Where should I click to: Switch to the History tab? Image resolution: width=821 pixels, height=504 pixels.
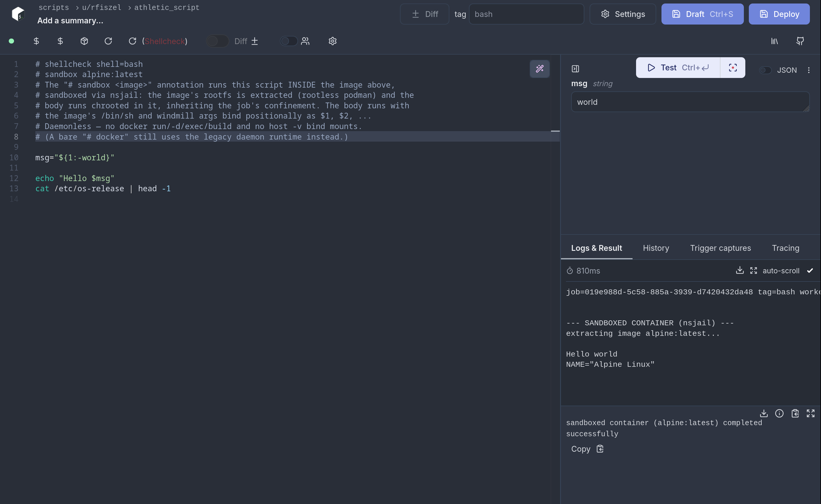point(656,248)
